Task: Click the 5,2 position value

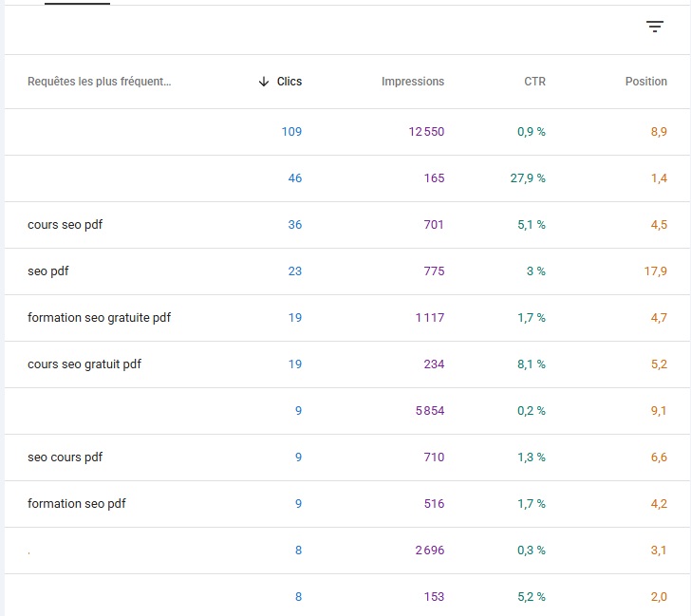Action: pyautogui.click(x=659, y=364)
